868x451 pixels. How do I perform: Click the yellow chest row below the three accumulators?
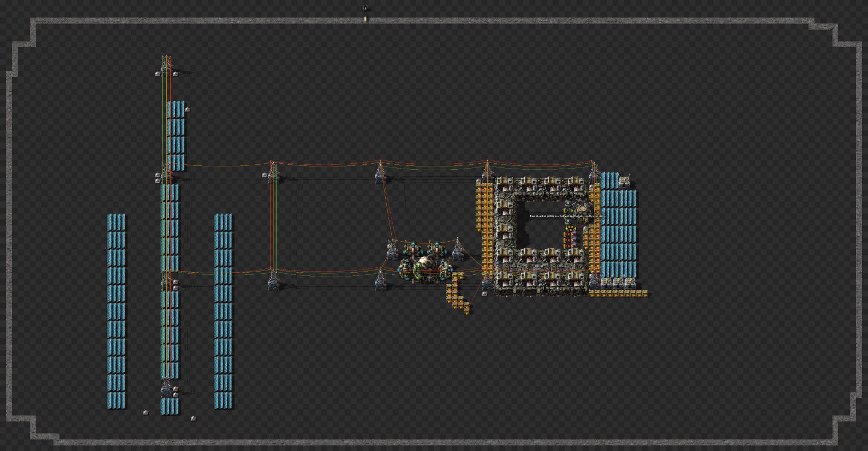[618, 293]
